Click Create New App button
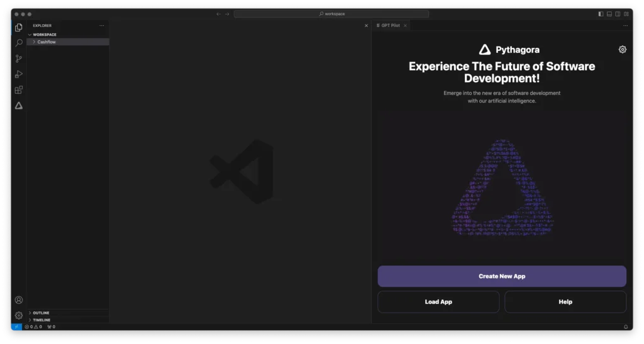Viewport: 644px width, 344px height. 501,276
